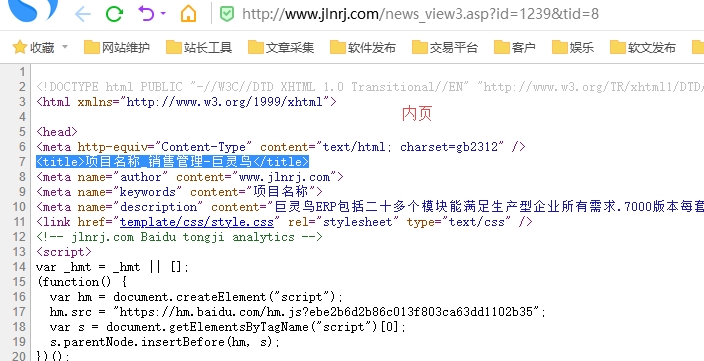This screenshot has height=361, width=704.
Task: Open the 软件发布 bookmark folder
Action: click(x=363, y=47)
